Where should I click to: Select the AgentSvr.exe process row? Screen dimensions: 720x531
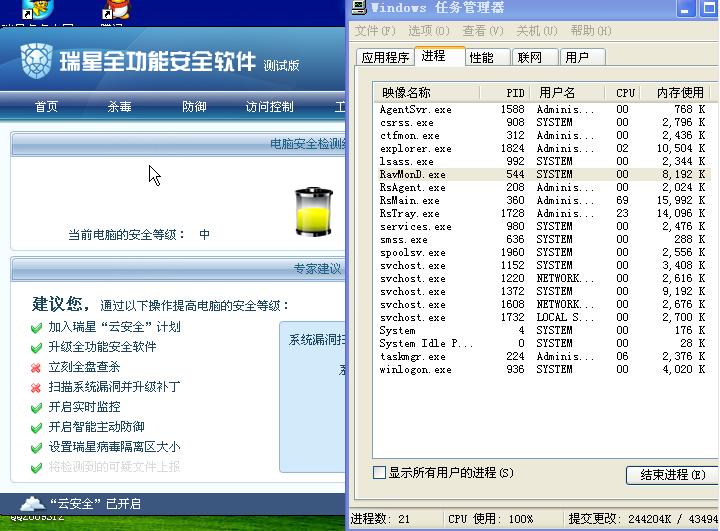pos(542,109)
